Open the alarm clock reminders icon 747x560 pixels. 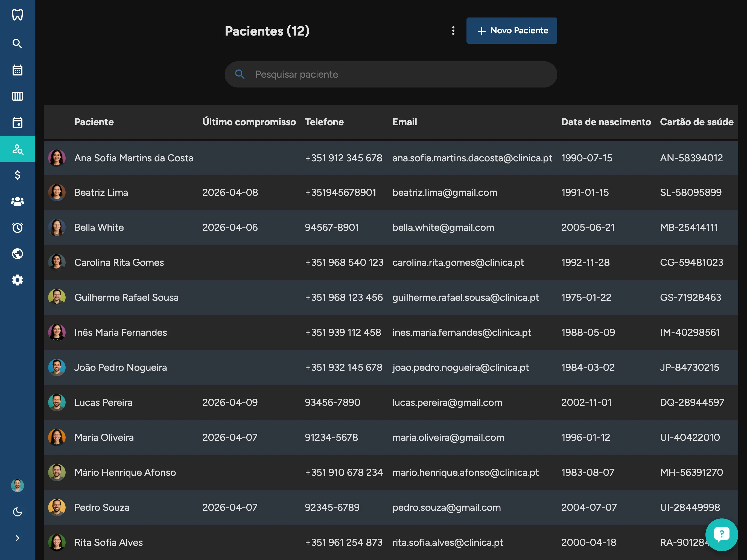tap(17, 228)
